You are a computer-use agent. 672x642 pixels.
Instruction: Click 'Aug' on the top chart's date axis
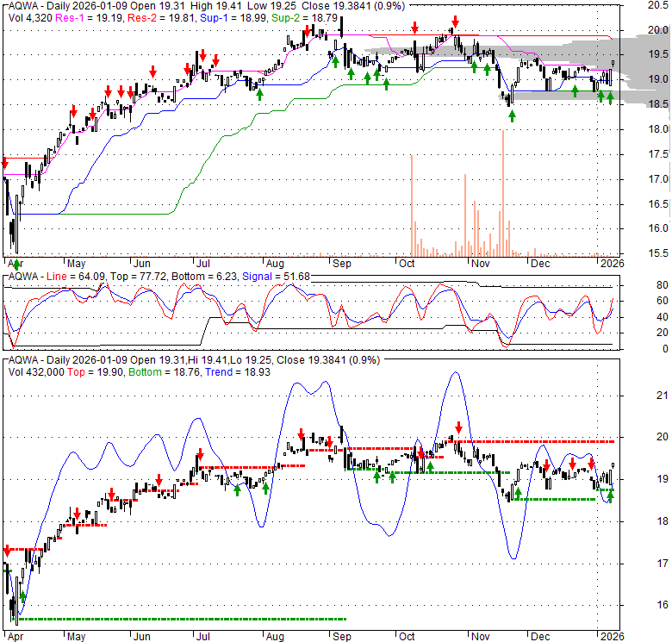tap(275, 263)
